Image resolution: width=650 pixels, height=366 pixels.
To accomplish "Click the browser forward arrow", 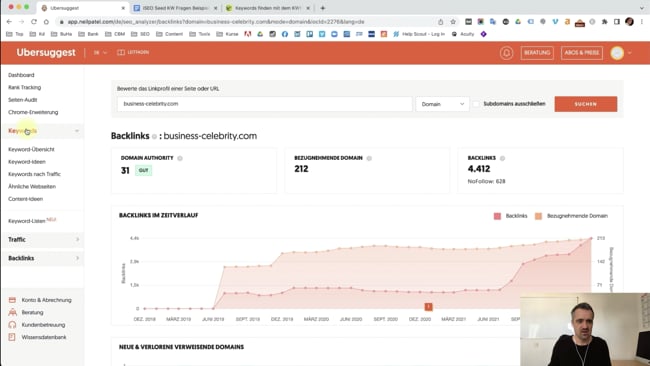I will [x=22, y=22].
